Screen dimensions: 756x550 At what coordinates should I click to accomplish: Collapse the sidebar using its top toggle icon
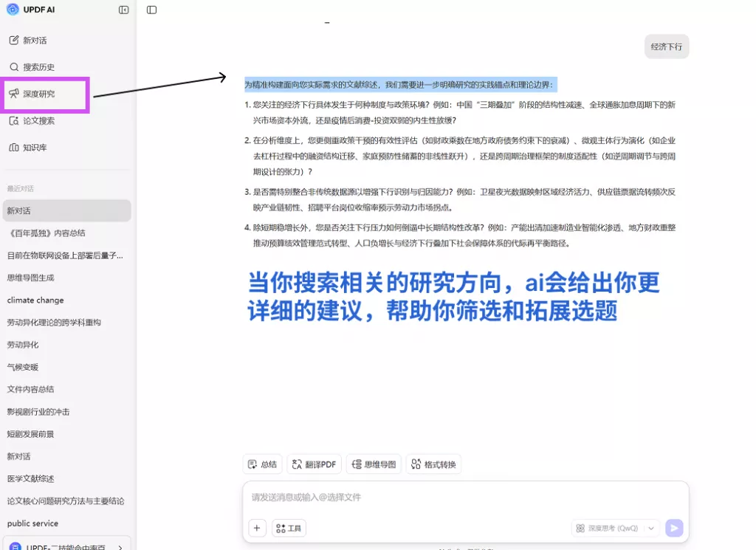point(123,10)
